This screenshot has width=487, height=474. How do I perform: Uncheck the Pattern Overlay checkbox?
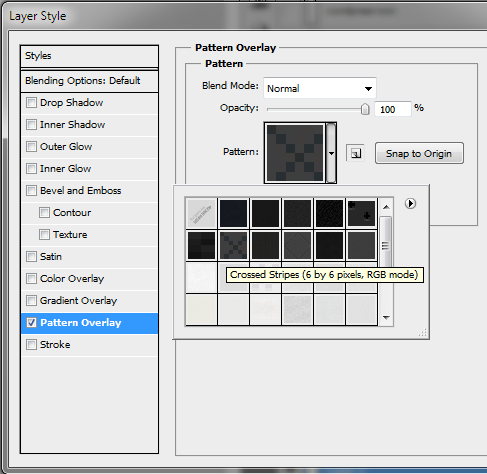[x=31, y=322]
